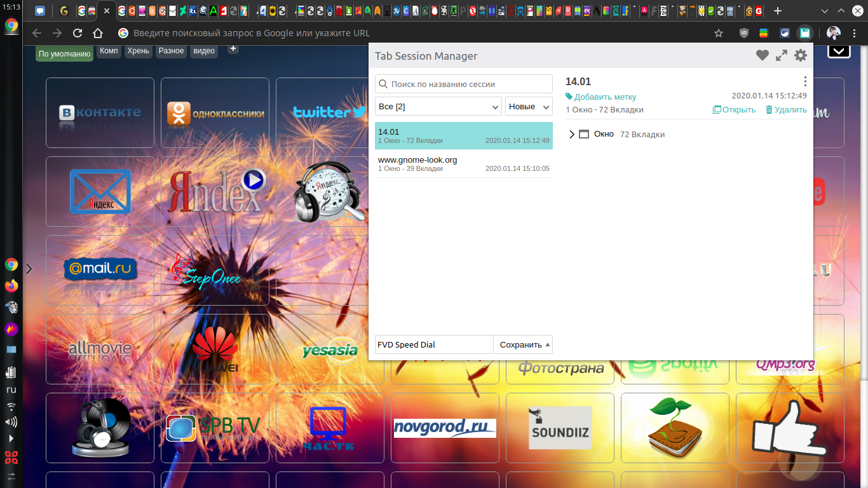Viewport: 868px width, 488px height.
Task: Add a new speed dial group with plus
Action: click(x=233, y=49)
